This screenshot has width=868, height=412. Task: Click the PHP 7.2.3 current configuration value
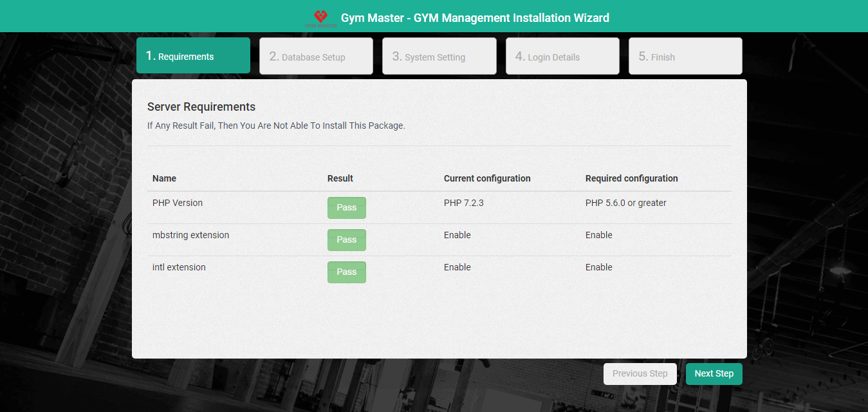click(x=463, y=203)
